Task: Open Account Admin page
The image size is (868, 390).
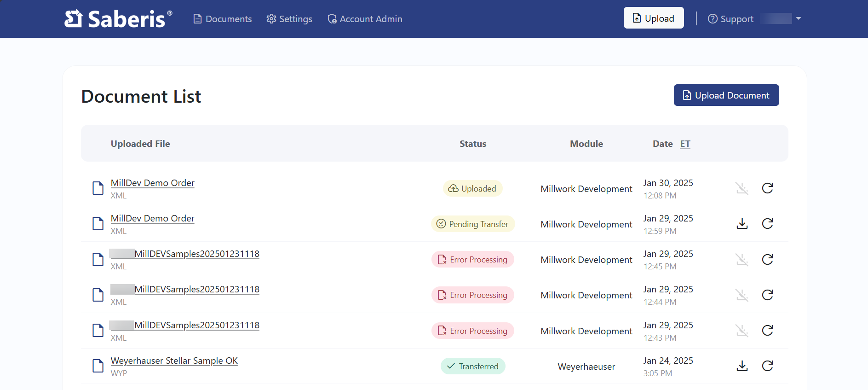Action: pyautogui.click(x=365, y=19)
